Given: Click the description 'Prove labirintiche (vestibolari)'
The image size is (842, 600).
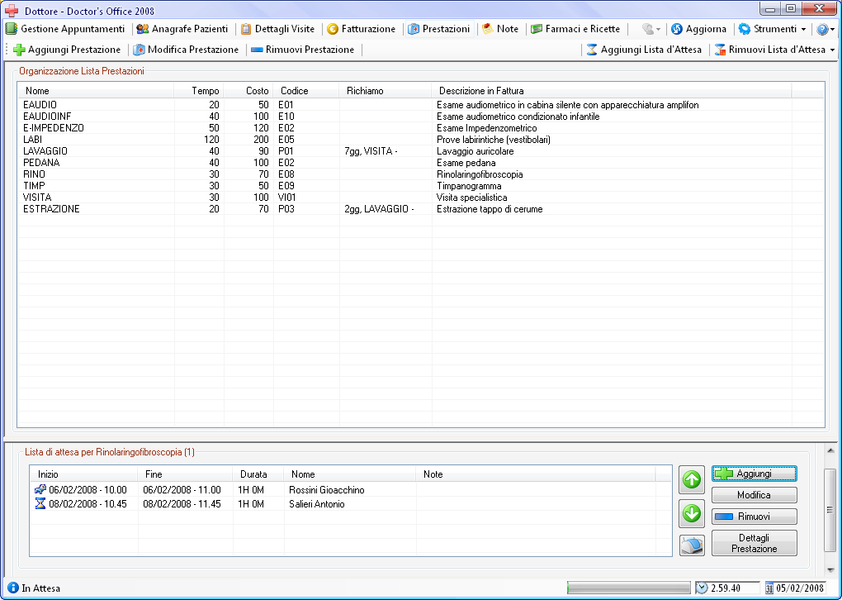Looking at the screenshot, I should 493,140.
